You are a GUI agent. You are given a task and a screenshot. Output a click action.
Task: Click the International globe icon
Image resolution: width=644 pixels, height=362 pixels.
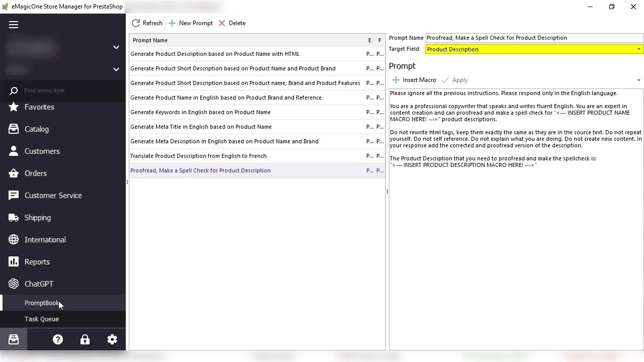[x=14, y=240]
